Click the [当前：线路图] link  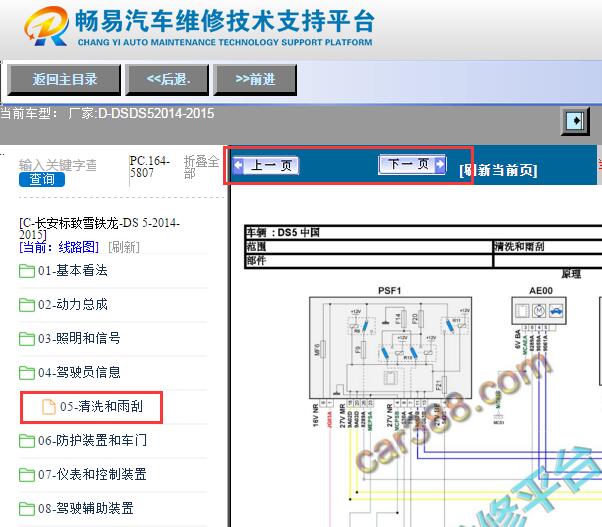click(59, 247)
